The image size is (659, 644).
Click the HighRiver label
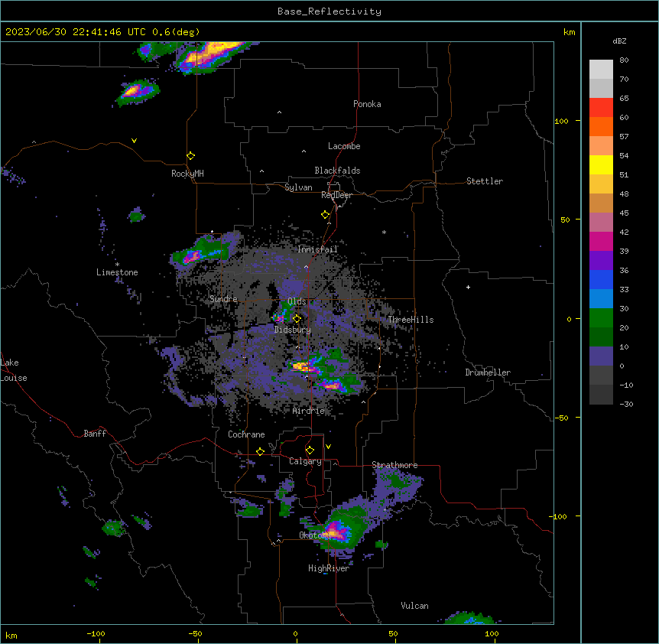tap(329, 568)
